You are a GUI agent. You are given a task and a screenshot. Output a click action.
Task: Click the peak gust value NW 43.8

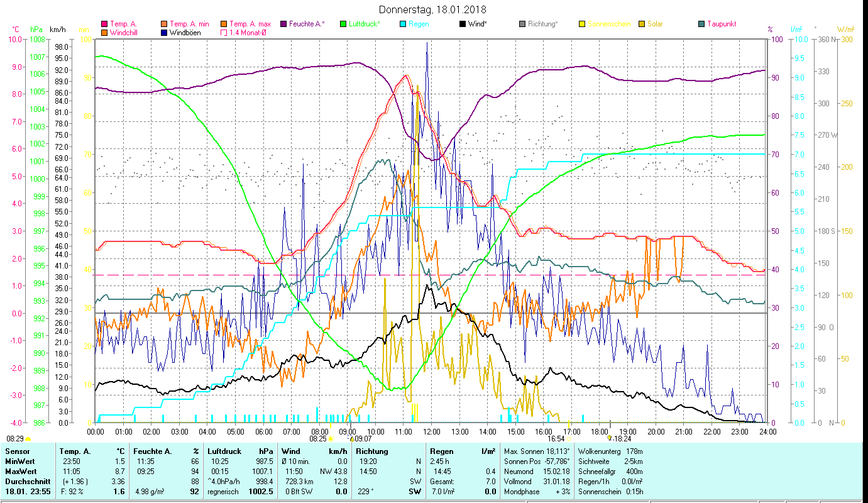(334, 471)
